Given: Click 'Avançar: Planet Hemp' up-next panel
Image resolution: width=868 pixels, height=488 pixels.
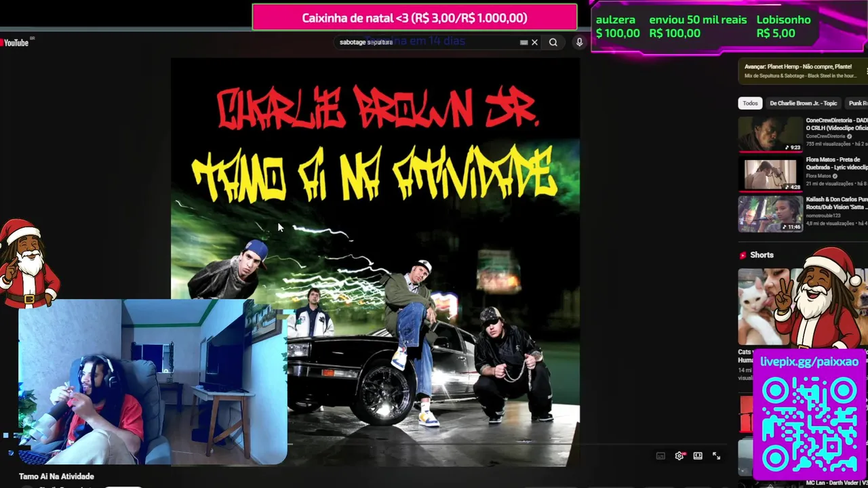Looking at the screenshot, I should [803, 71].
